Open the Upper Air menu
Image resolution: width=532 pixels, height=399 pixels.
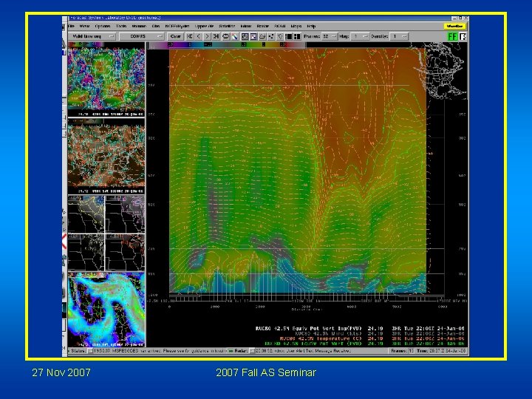[204, 26]
